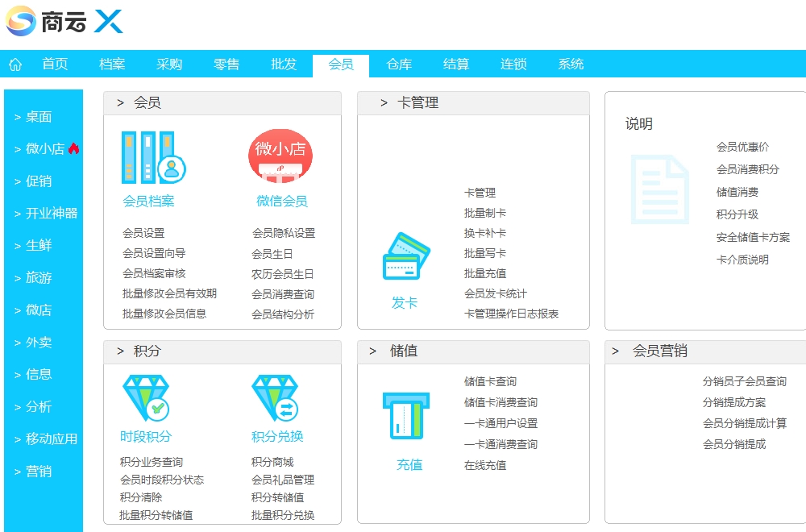This screenshot has width=806, height=532.
Task: Expand 分析 in the sidebar
Action: 33,406
